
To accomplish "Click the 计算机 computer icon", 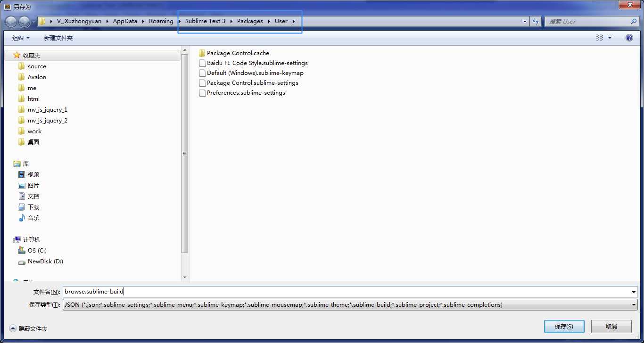I will (17, 240).
